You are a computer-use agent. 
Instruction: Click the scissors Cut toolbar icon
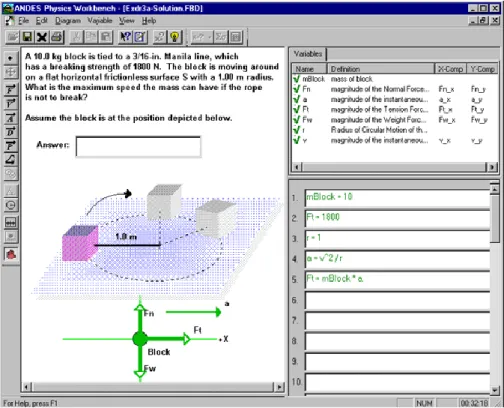[x=76, y=37]
